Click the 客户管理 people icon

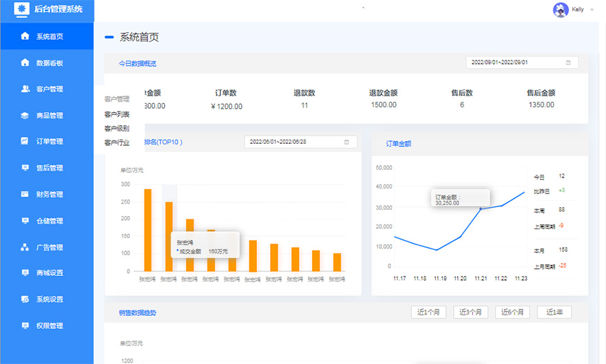[25, 89]
